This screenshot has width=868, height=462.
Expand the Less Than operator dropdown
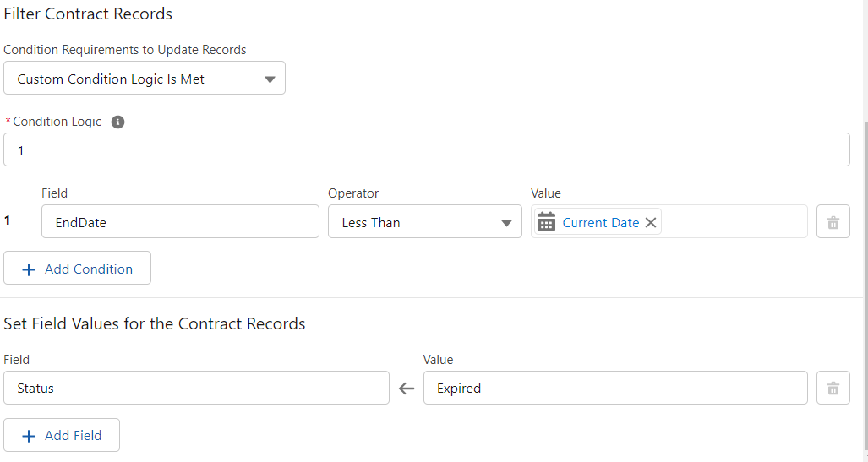tap(424, 222)
